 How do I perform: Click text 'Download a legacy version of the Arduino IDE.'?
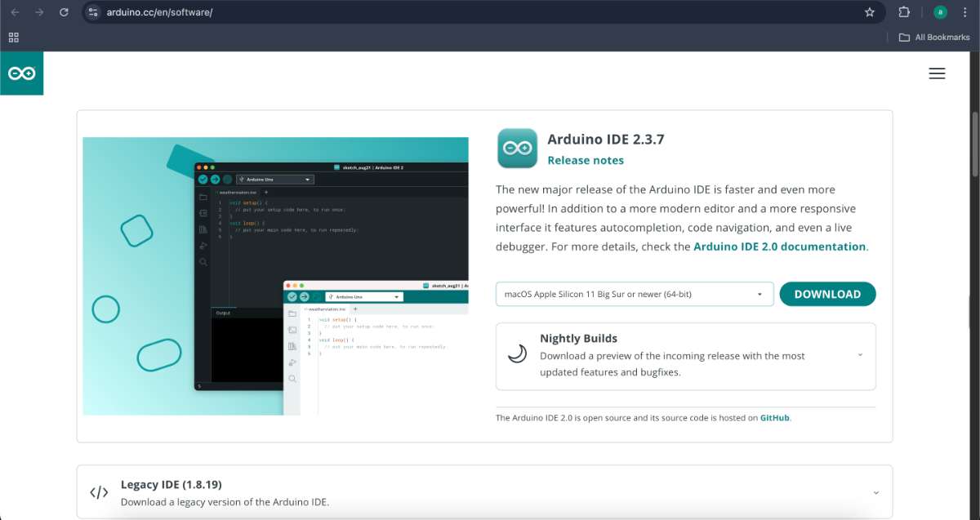pos(225,502)
